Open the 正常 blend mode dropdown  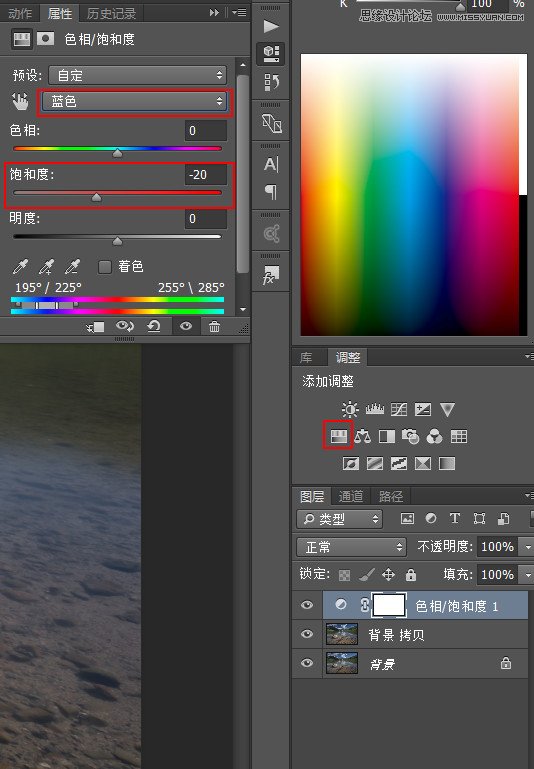click(352, 547)
